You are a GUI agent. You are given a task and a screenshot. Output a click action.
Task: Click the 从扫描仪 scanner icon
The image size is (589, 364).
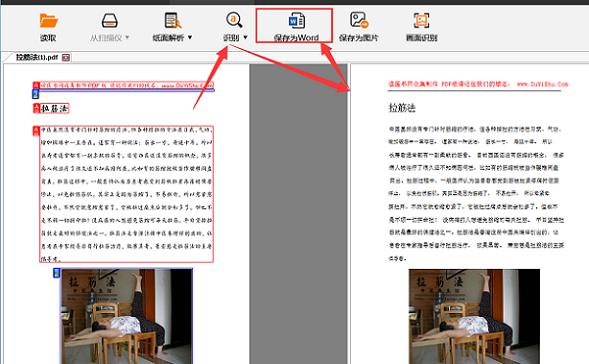pos(110,20)
